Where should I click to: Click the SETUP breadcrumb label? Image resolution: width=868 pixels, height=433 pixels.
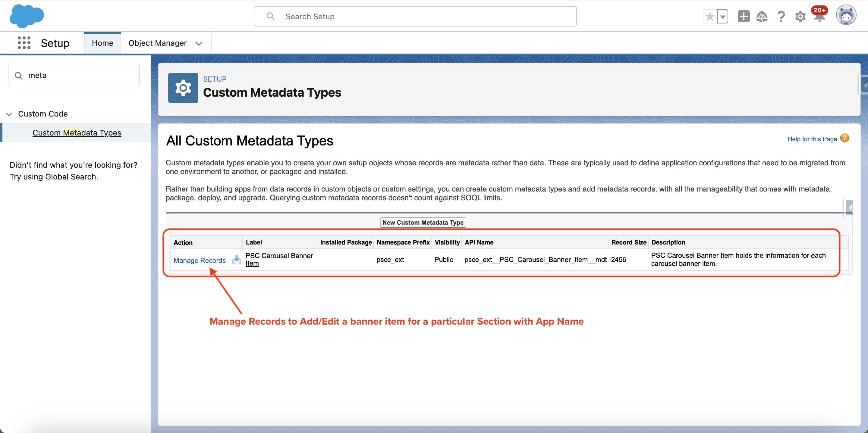215,79
